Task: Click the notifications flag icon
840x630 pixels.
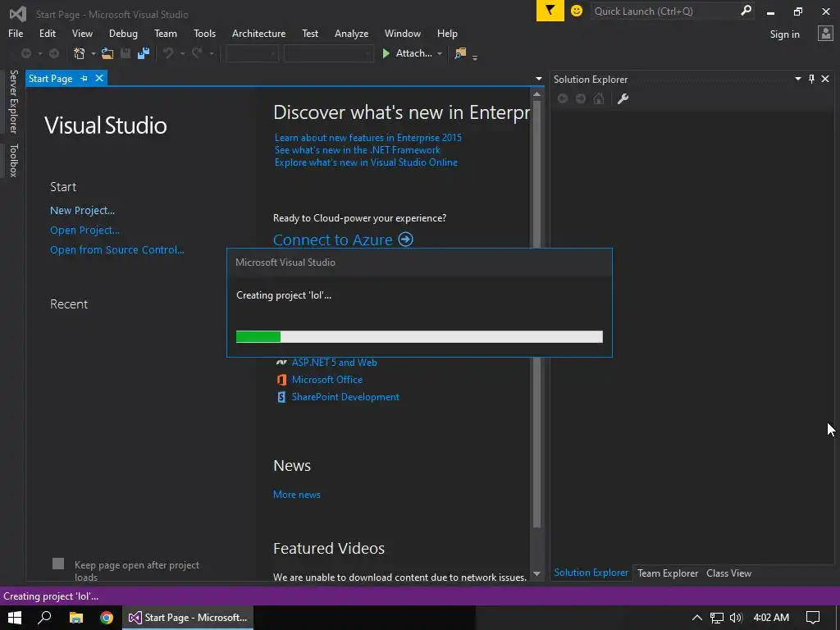Action: [x=550, y=11]
